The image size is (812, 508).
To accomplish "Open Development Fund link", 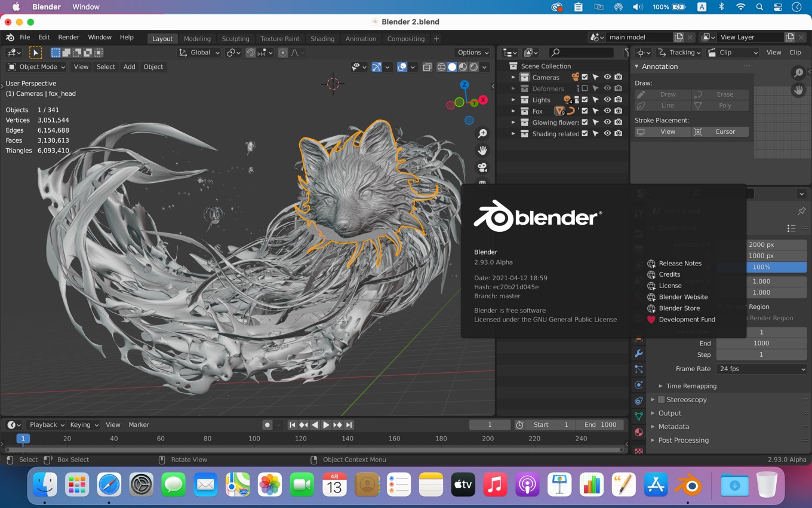I will [x=687, y=320].
